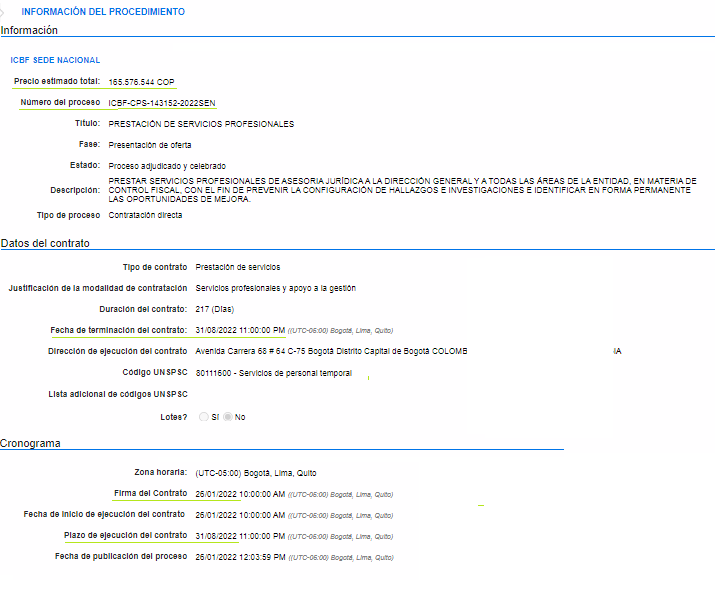The width and height of the screenshot is (715, 608).
Task: Click the price value '165.576.544 COP'
Action: pyautogui.click(x=141, y=82)
